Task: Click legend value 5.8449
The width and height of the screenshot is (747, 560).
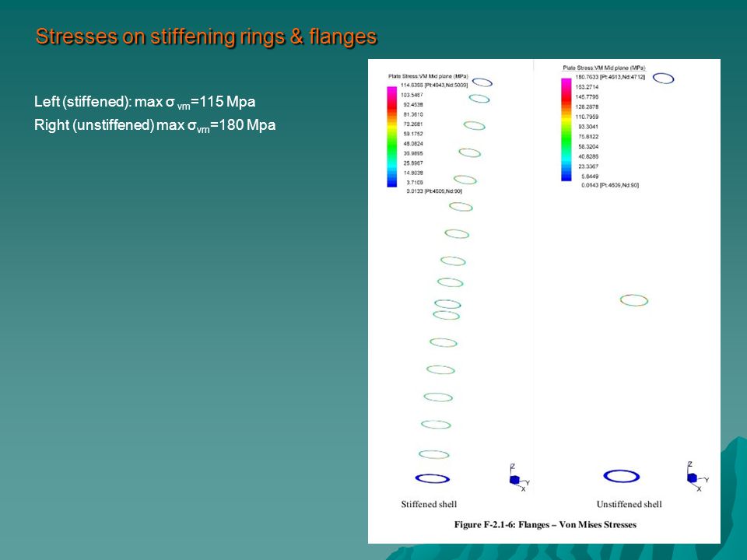Action: [590, 177]
